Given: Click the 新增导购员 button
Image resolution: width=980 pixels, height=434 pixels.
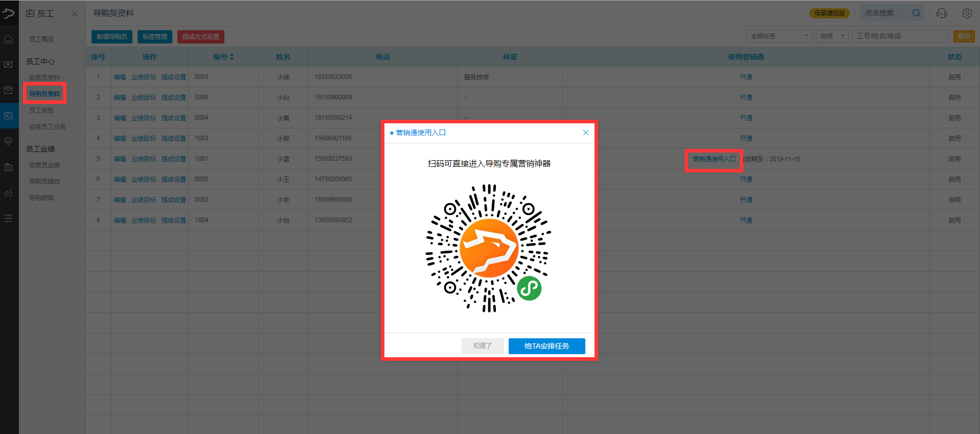Looking at the screenshot, I should click(x=112, y=37).
